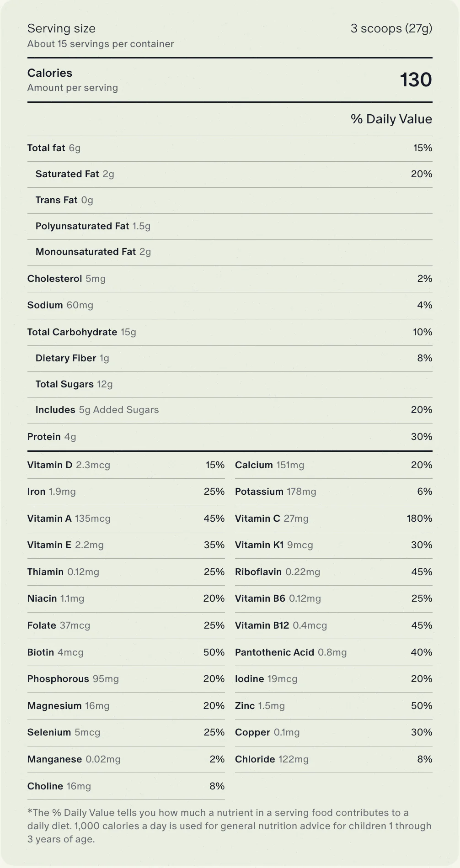Select the Total fat 6g row
The height and width of the screenshot is (868, 460).
tap(230, 148)
